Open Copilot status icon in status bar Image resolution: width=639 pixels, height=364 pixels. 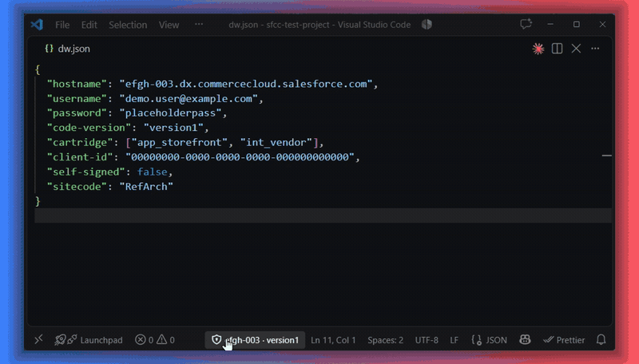coord(525,339)
